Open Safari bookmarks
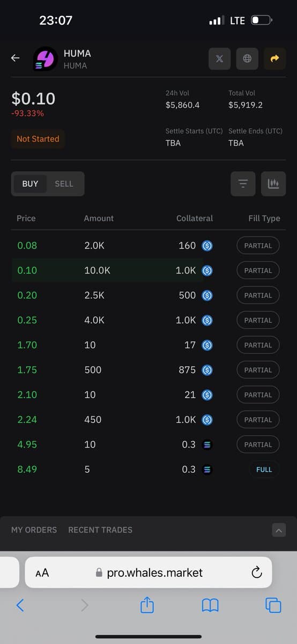 pos(210,606)
